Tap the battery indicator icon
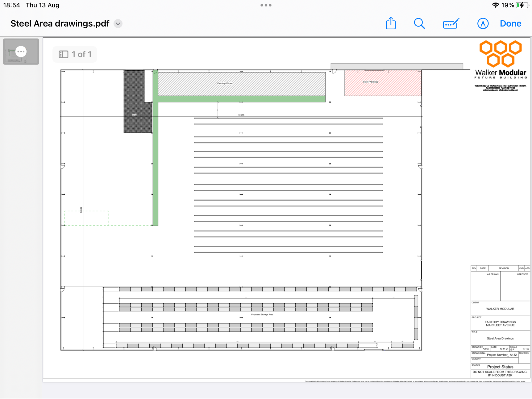Screen dimensions: 532x399 [x=522, y=5]
